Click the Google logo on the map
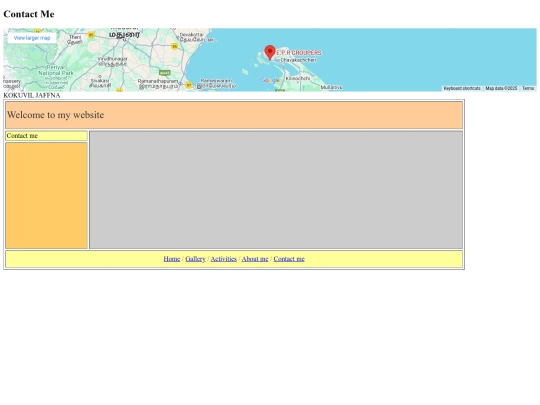This screenshot has width=540, height=405. point(270,80)
